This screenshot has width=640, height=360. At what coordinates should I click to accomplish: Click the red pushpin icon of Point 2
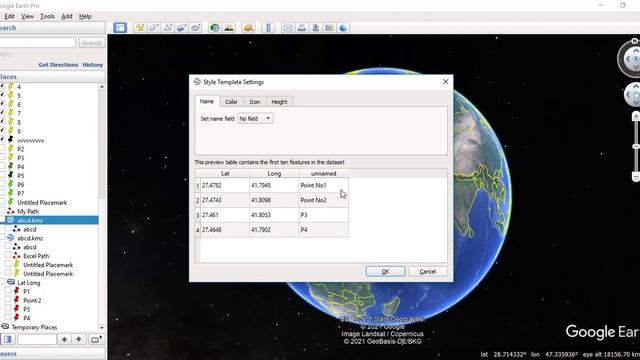[x=17, y=300]
